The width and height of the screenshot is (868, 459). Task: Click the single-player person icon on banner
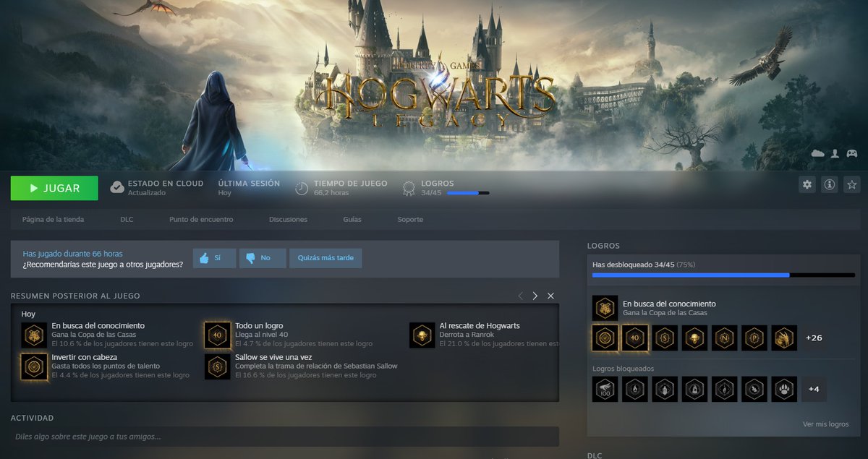click(x=835, y=153)
